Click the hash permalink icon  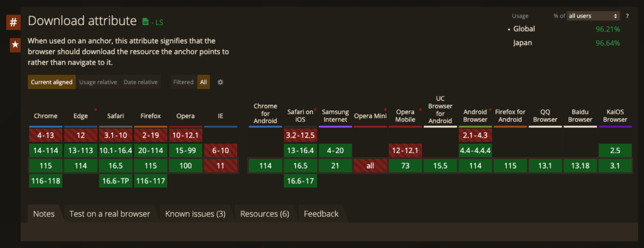pyautogui.click(x=13, y=22)
